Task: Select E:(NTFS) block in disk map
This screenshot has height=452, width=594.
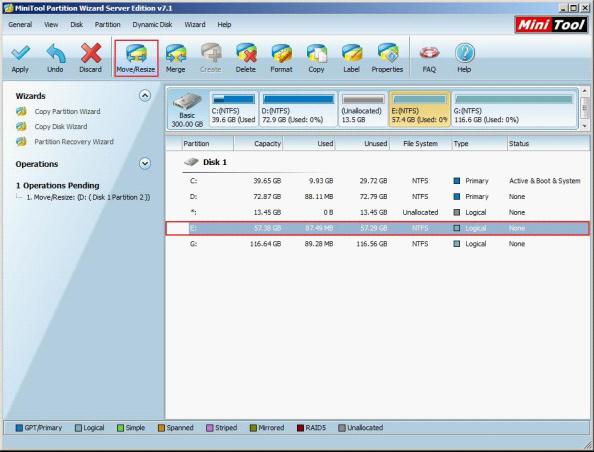Action: point(420,109)
